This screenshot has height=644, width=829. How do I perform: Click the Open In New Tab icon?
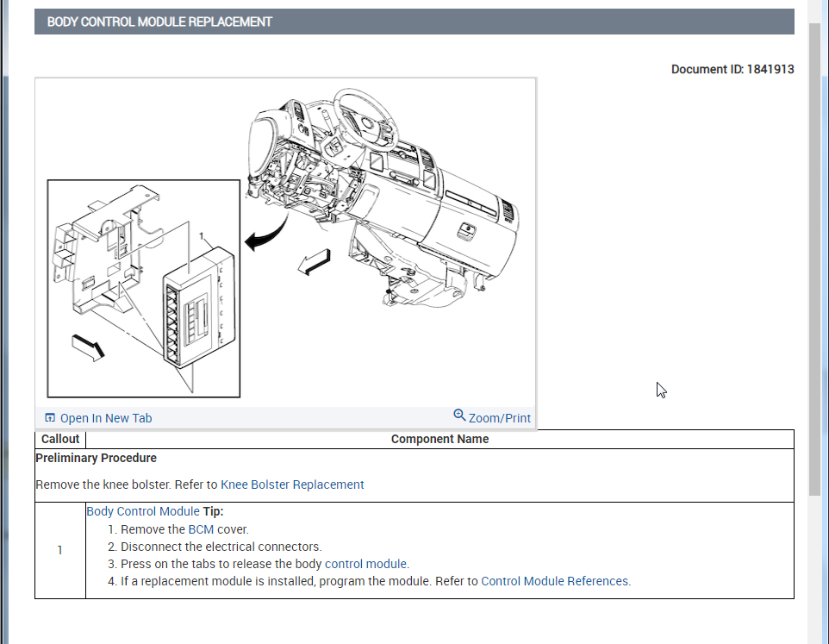50,418
